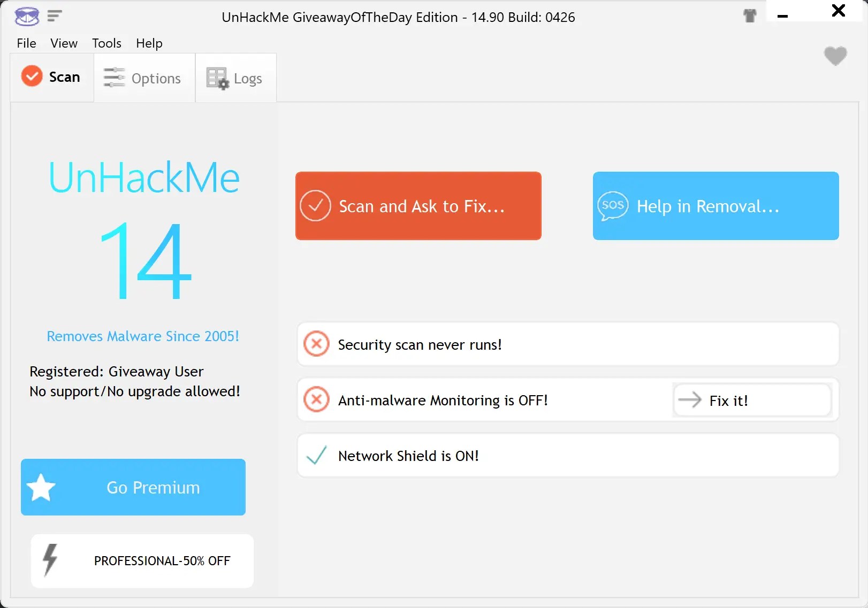Click the SOS speech bubble icon

[x=612, y=206]
